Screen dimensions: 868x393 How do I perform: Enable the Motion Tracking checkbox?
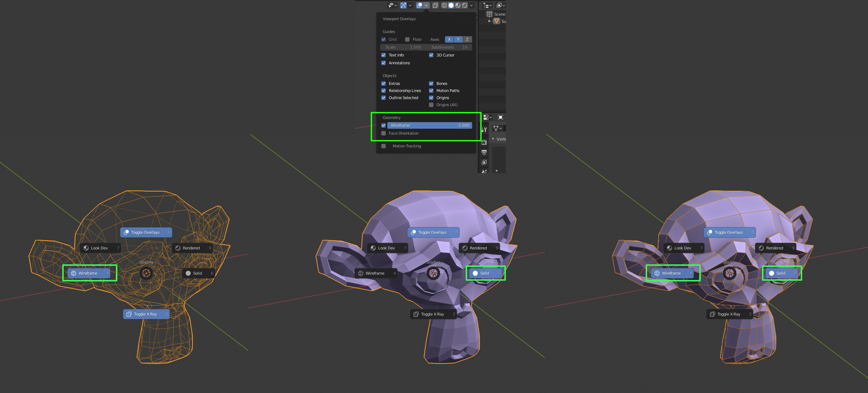click(x=383, y=146)
